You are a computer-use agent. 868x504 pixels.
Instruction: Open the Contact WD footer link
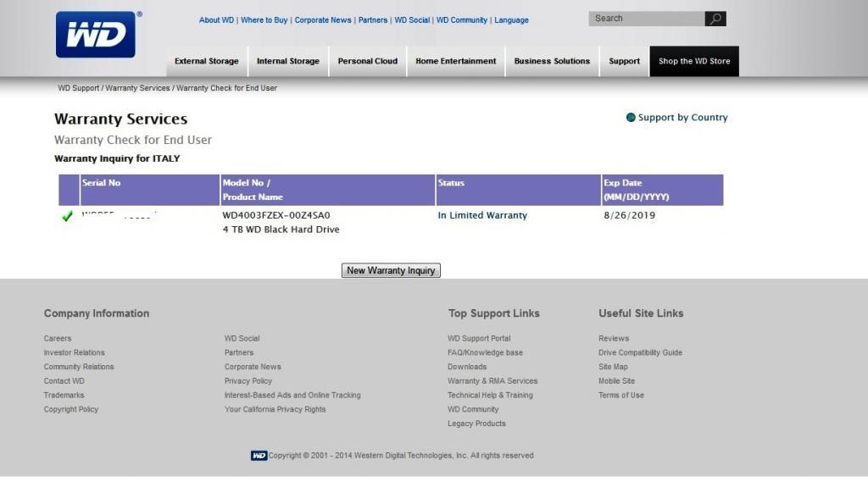pos(64,381)
